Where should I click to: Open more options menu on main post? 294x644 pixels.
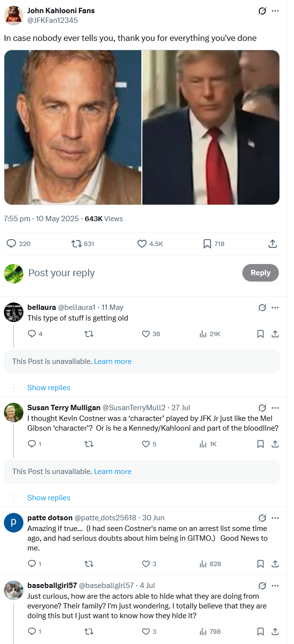[x=275, y=11]
